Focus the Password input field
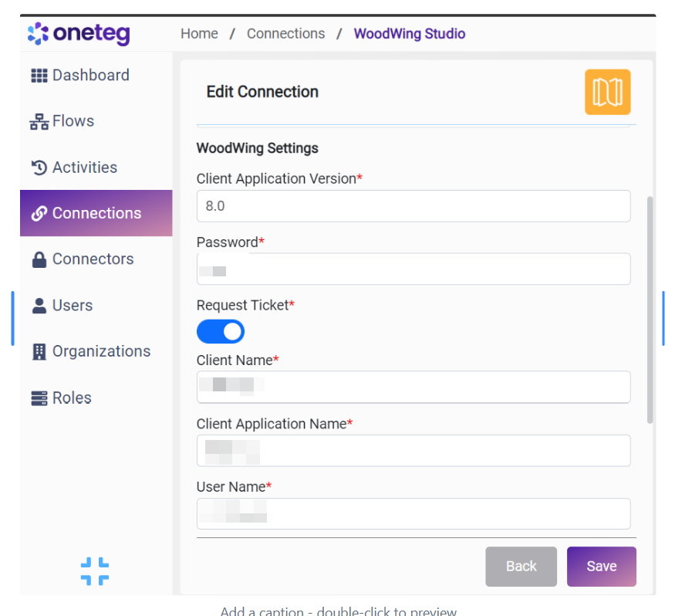This screenshot has width=692, height=616. pyautogui.click(x=413, y=269)
